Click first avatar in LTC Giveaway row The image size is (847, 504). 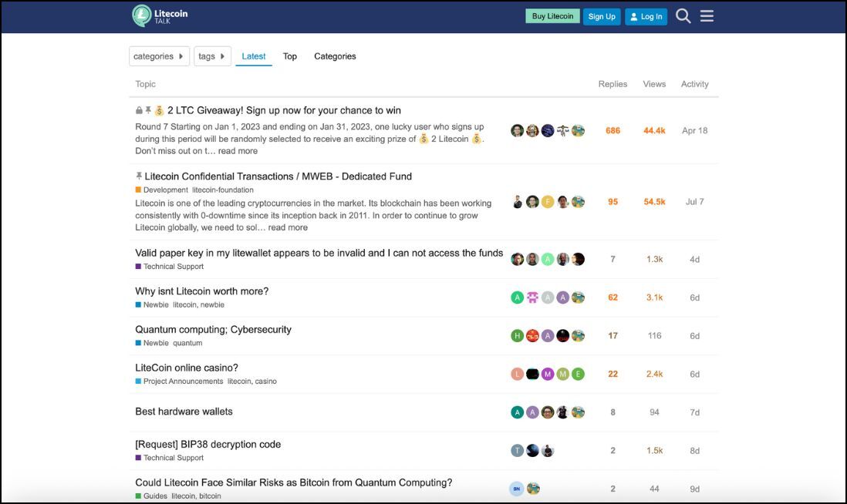[518, 130]
